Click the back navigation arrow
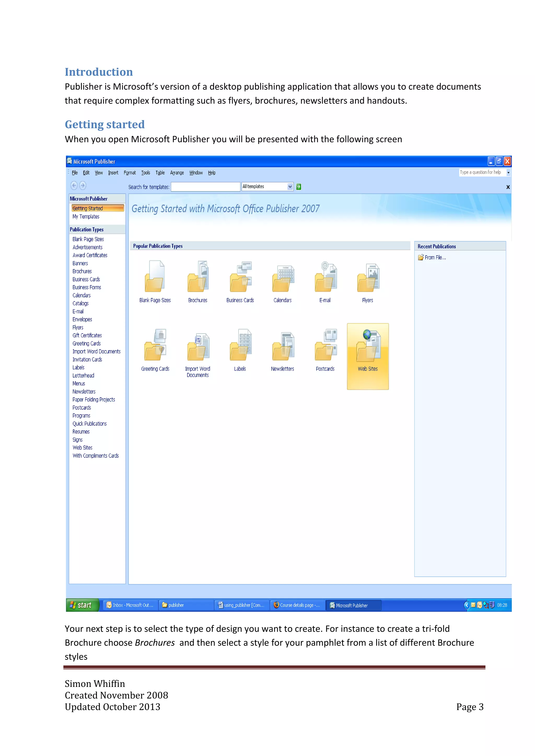 (74, 186)
